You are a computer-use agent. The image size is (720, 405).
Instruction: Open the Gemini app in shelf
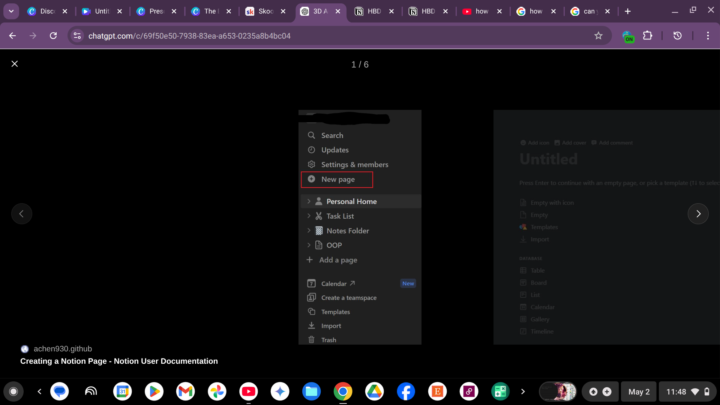(280, 392)
